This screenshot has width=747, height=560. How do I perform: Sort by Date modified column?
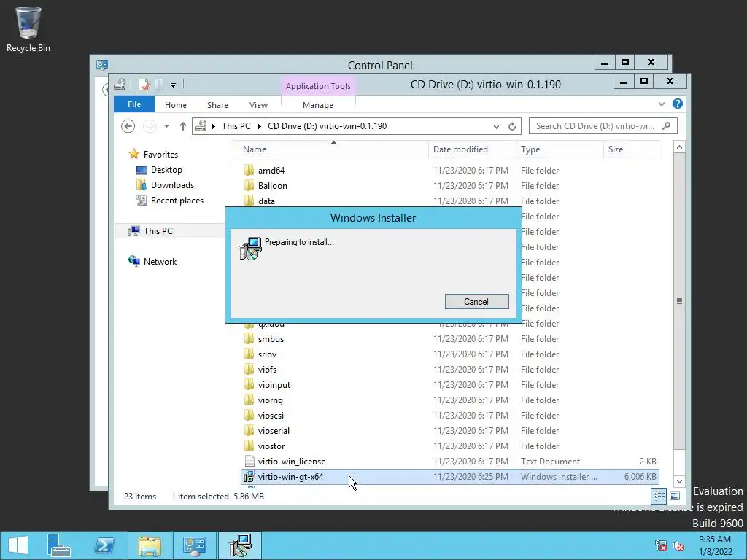472,149
